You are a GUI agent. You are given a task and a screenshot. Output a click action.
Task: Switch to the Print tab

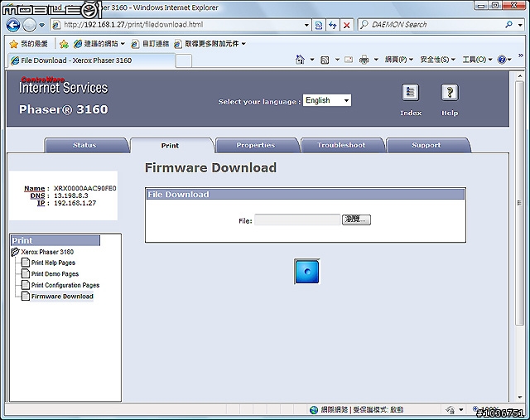click(x=171, y=146)
